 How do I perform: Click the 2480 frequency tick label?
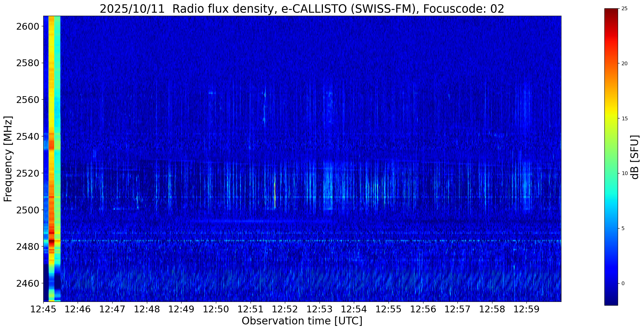tap(28, 246)
